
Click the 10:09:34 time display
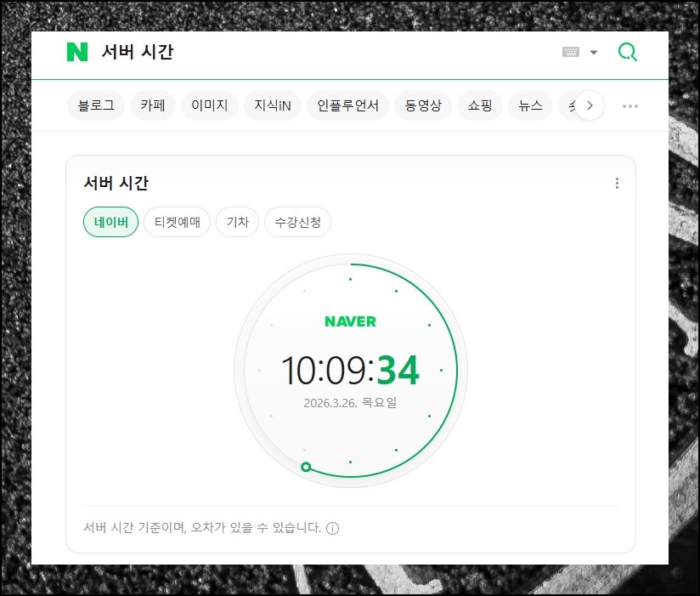351,371
